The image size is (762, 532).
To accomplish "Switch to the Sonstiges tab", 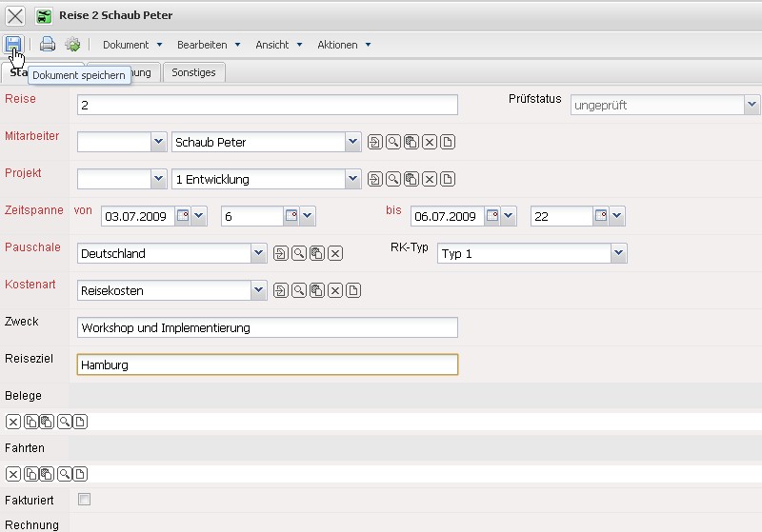I will (193, 72).
